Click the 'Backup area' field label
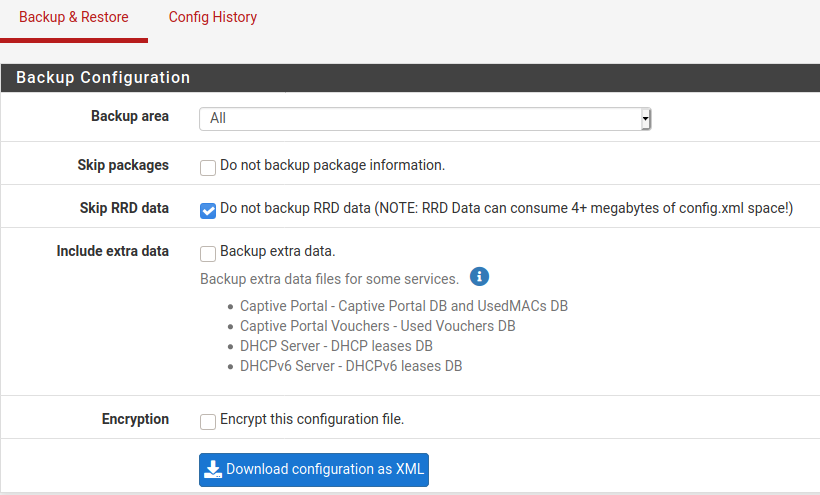 point(130,116)
